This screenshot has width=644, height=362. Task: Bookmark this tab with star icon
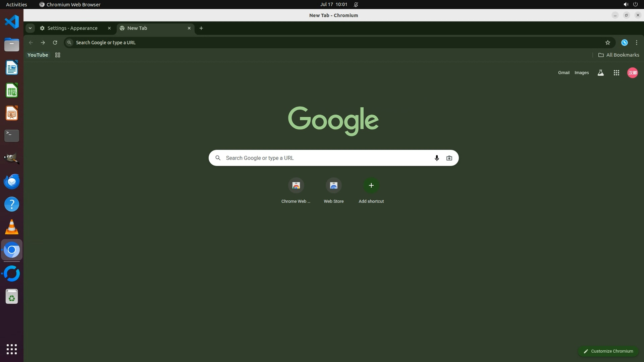pyautogui.click(x=607, y=43)
